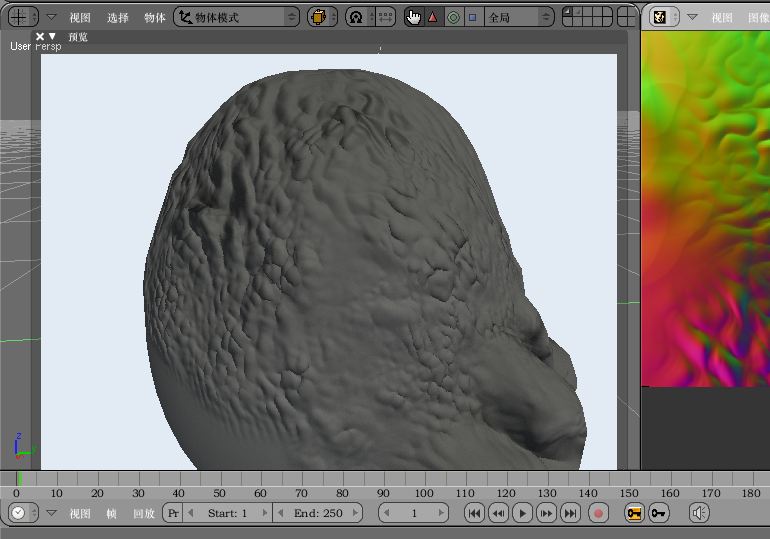Click the normal map image in image editor
Screen dimensions: 770x539
point(706,209)
